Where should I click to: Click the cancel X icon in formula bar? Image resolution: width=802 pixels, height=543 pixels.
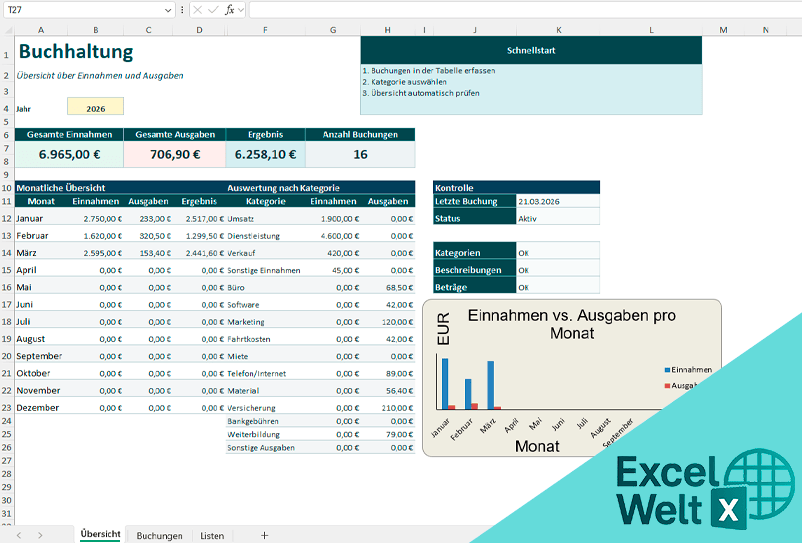[x=197, y=9]
